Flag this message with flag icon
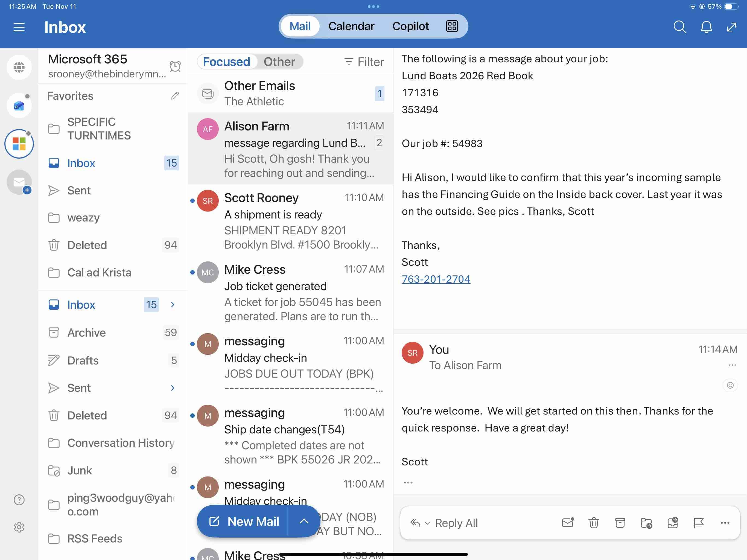 tap(698, 523)
